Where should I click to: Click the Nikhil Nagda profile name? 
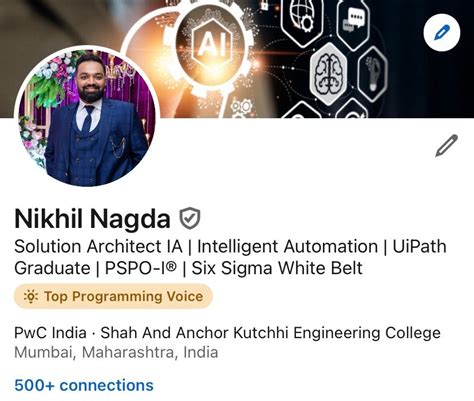click(92, 219)
